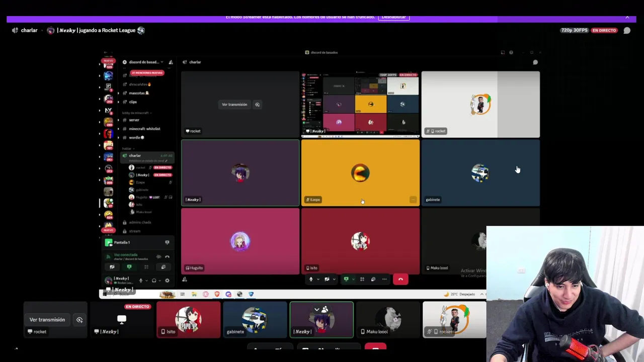Click stop streaming icon beside Pantalla 1
The width and height of the screenshot is (644, 362).
[x=167, y=242]
